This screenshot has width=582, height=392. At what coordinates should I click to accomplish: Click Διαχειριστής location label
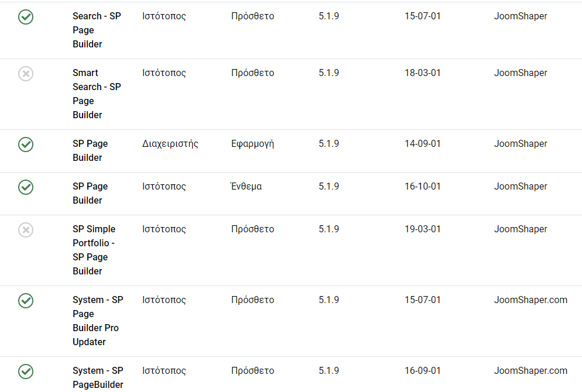point(170,144)
